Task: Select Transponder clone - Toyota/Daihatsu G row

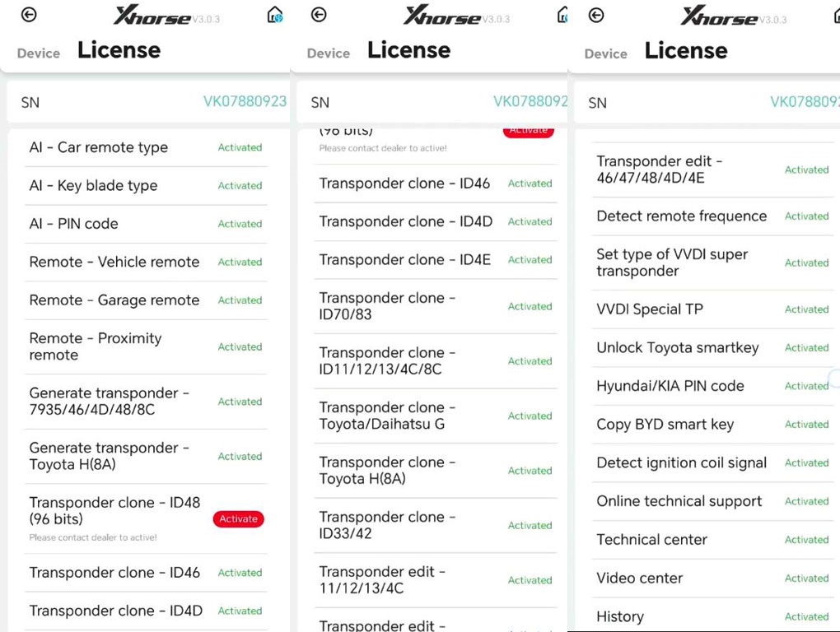Action: click(x=382, y=416)
